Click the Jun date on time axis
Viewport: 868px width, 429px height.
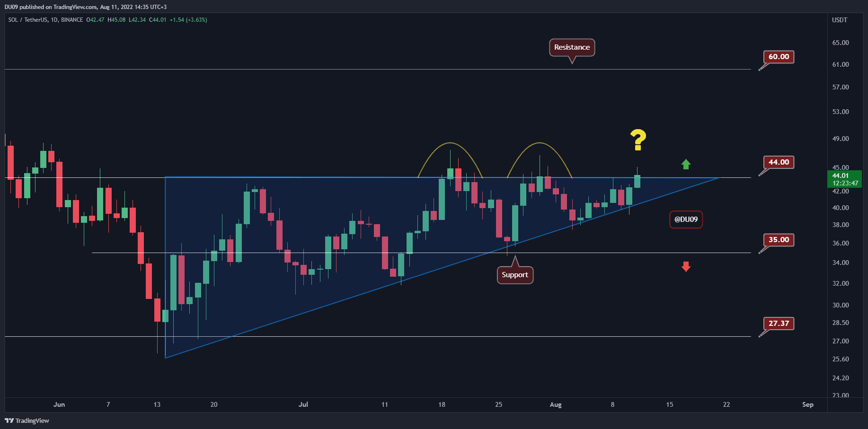click(x=59, y=404)
